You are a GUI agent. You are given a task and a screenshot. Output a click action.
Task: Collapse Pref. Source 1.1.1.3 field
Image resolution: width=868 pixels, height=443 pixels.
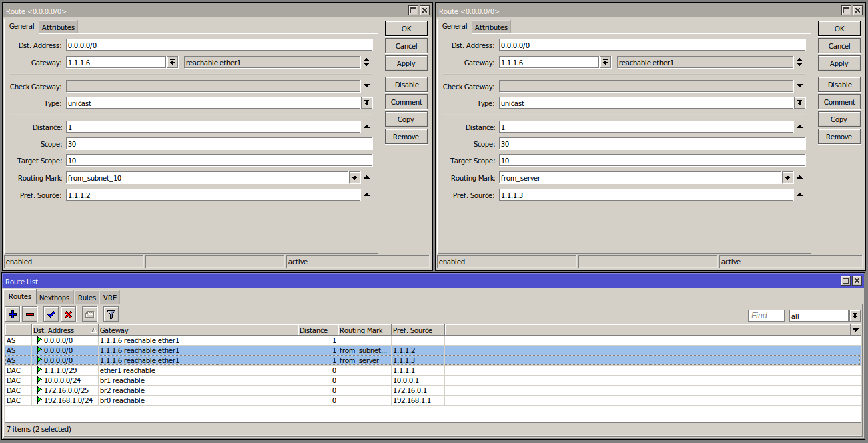[x=799, y=195]
